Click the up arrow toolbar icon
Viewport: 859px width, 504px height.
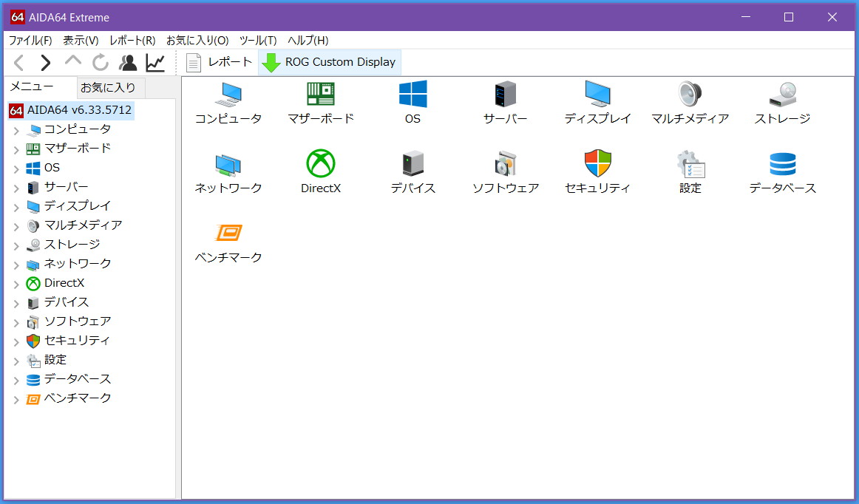click(x=73, y=61)
